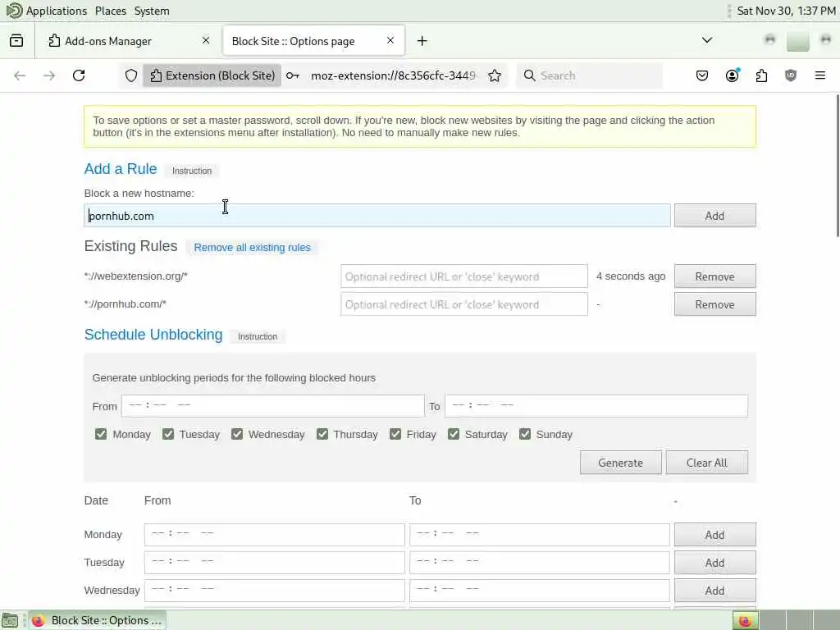Click the uBlock shield toolbar icon
The width and height of the screenshot is (840, 630).
coord(791,75)
